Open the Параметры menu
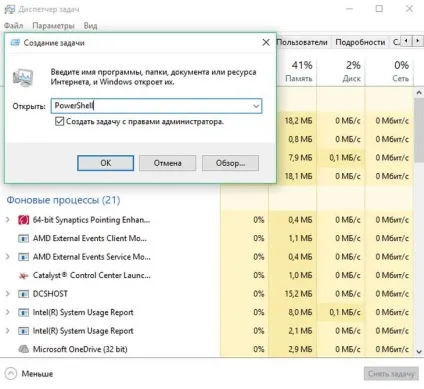 click(53, 26)
